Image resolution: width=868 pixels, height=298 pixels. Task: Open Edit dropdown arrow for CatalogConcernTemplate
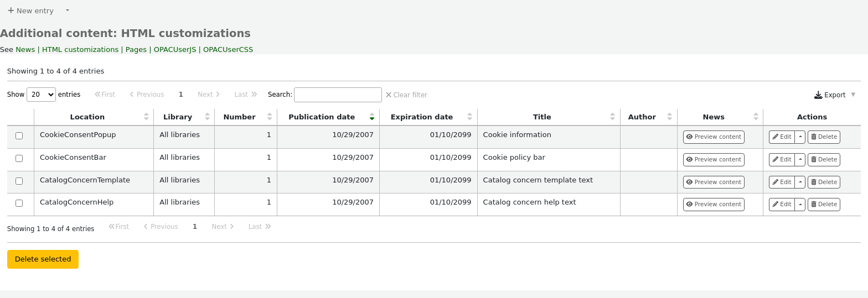[x=800, y=182]
